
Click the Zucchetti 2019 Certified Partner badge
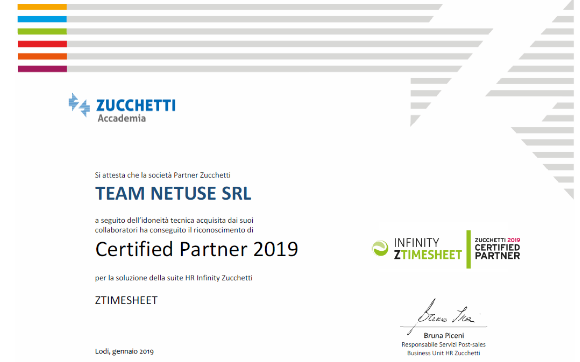pyautogui.click(x=497, y=248)
